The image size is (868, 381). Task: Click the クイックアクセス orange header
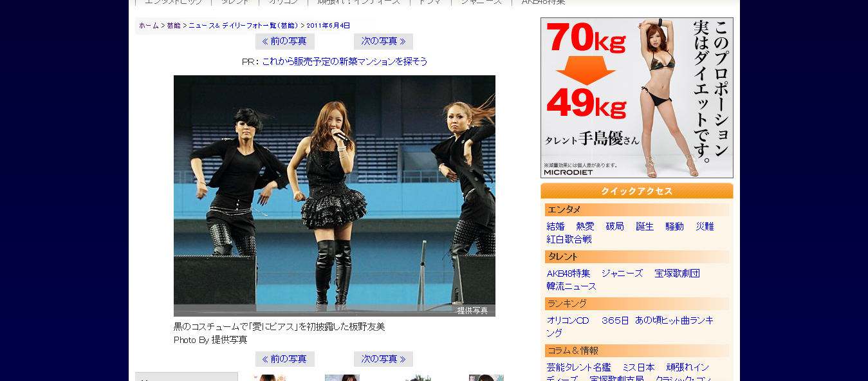coord(637,191)
